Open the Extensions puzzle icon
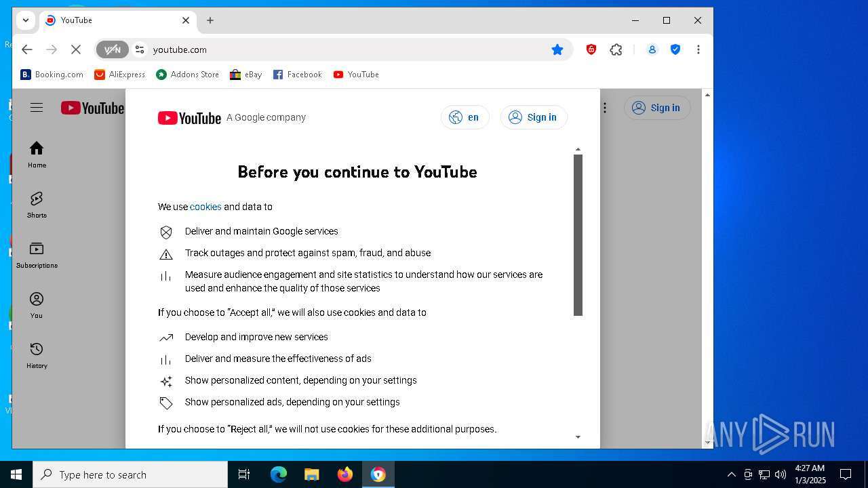Image resolution: width=868 pixels, height=488 pixels. (616, 49)
